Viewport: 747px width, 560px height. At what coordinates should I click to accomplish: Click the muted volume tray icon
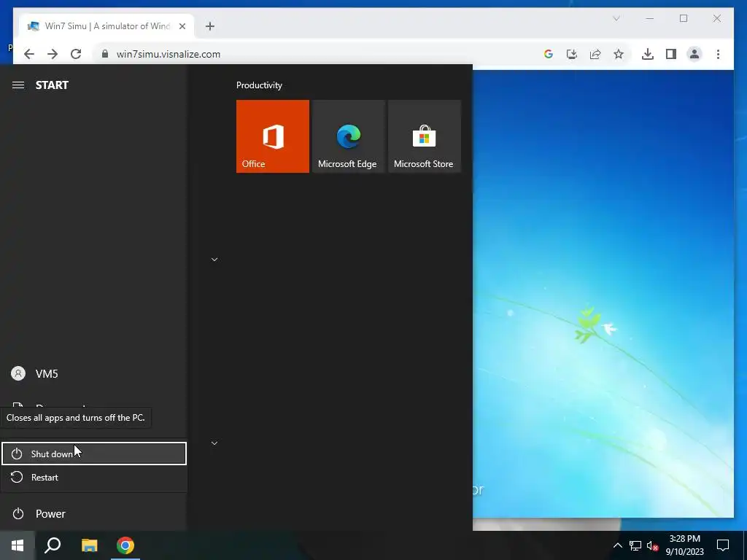point(652,545)
